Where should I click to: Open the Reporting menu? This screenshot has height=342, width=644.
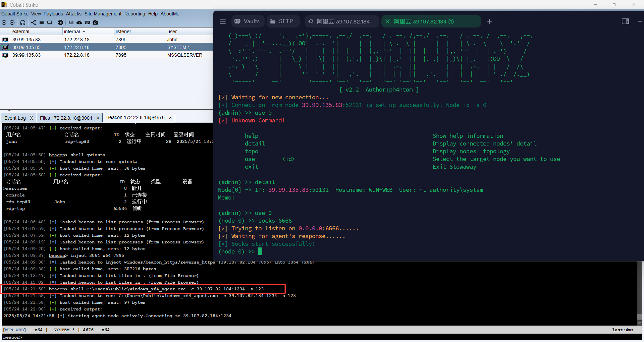pyautogui.click(x=135, y=14)
